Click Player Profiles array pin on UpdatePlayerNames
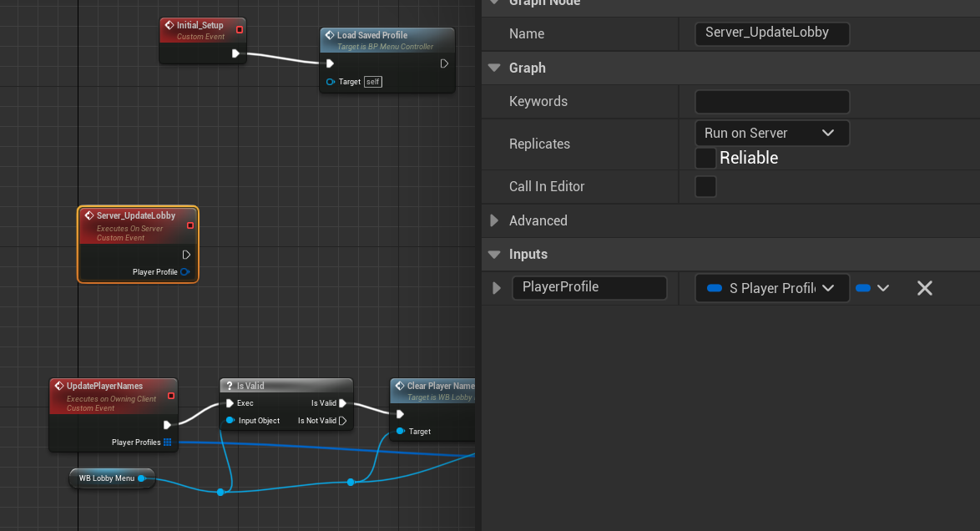 point(168,442)
